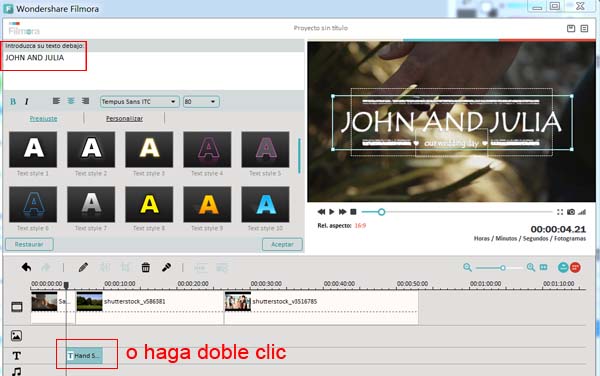
Task: Click the undo arrow in timeline toolbar
Action: 26,267
